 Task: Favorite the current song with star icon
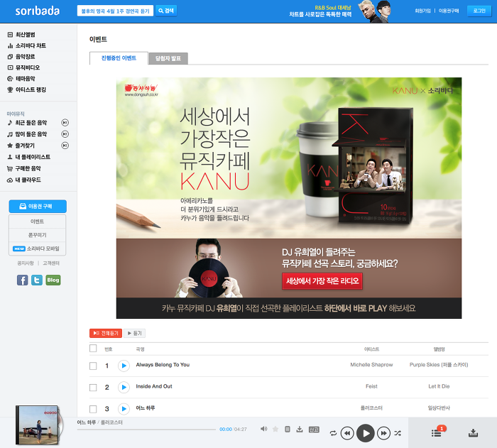(x=275, y=429)
